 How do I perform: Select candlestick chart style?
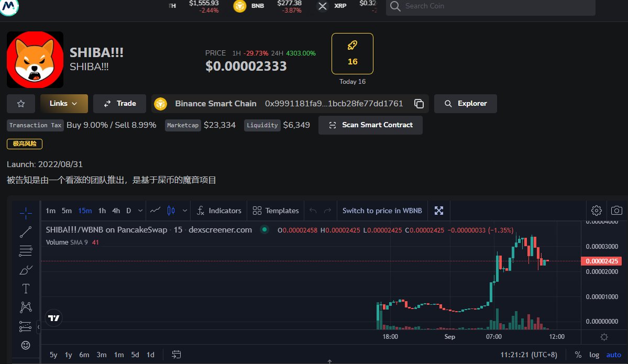[171, 211]
